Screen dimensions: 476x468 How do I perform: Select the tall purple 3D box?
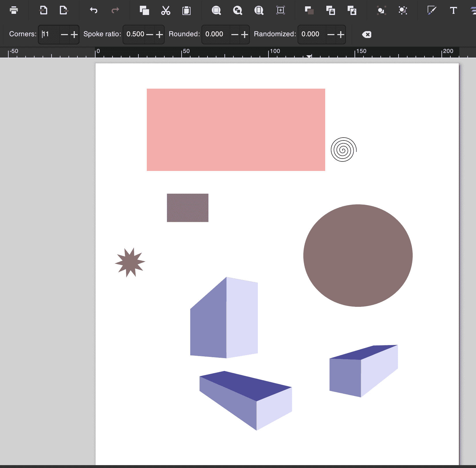click(224, 318)
